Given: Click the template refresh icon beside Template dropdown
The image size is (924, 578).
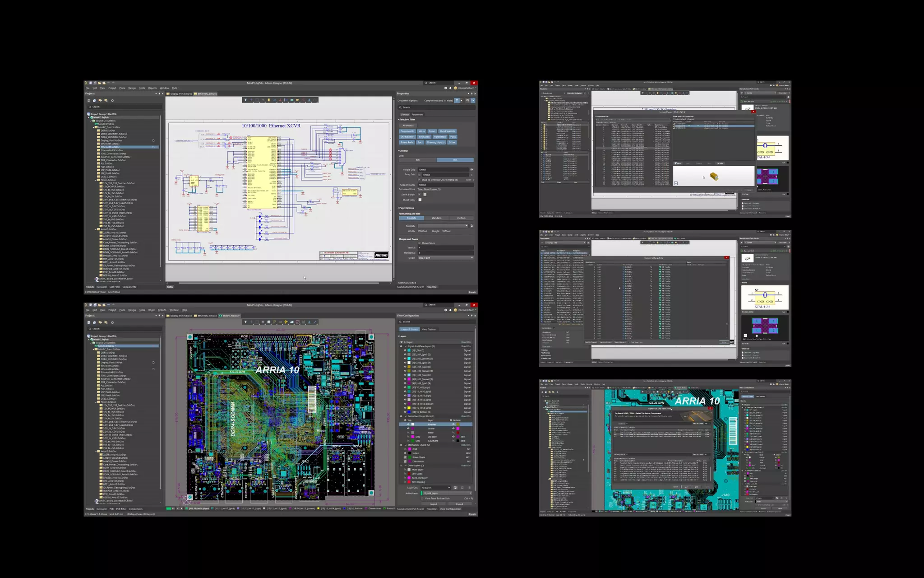Looking at the screenshot, I should 471,226.
